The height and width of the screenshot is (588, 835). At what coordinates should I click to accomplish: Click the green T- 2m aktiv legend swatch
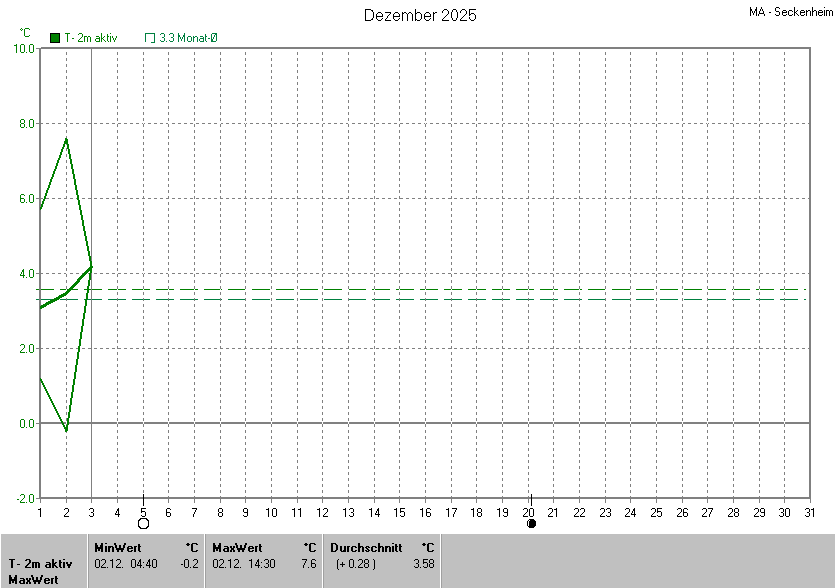[x=55, y=38]
